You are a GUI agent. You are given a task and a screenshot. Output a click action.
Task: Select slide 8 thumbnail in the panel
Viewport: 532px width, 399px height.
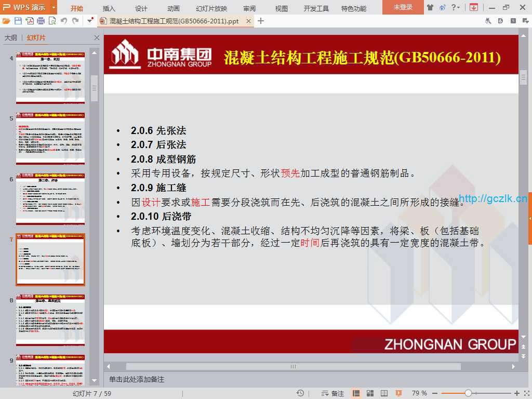pos(50,320)
